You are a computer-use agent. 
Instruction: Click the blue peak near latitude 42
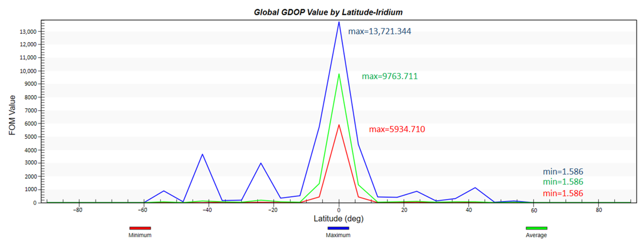pyautogui.click(x=475, y=188)
